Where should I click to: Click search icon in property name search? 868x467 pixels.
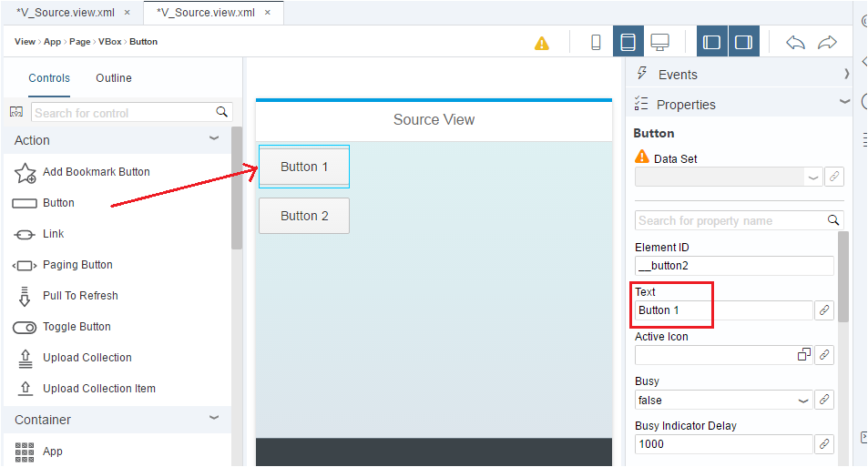point(833,220)
